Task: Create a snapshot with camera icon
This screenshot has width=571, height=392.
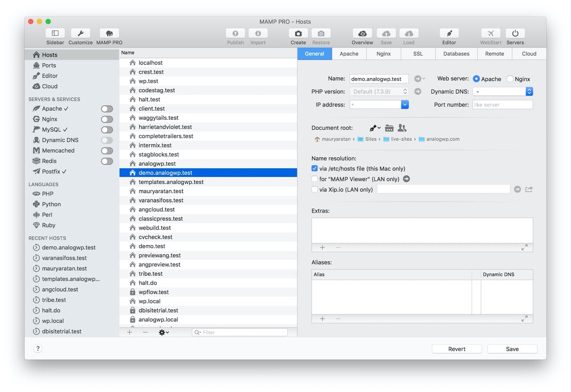Action: [298, 33]
